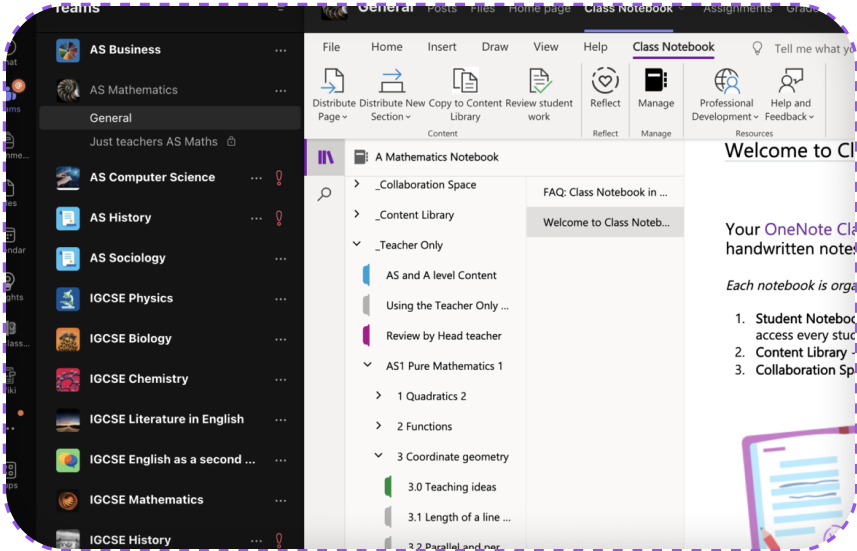The height and width of the screenshot is (551, 857).
Task: Expand the _Collaboration Space section group
Action: (x=357, y=184)
